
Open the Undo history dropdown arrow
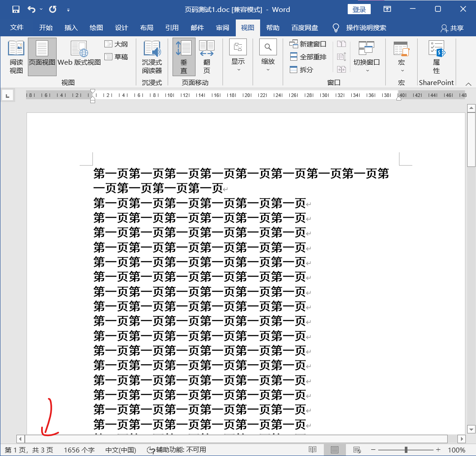point(41,9)
